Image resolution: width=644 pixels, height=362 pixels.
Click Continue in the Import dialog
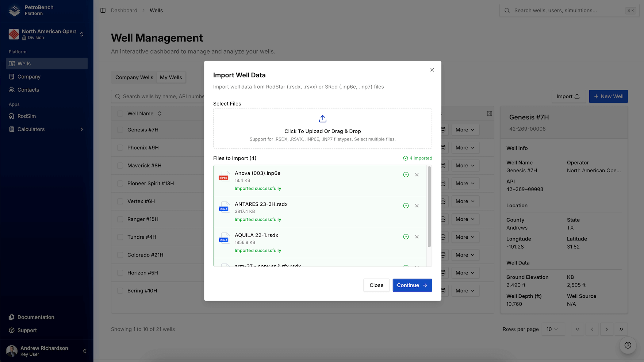(412, 285)
